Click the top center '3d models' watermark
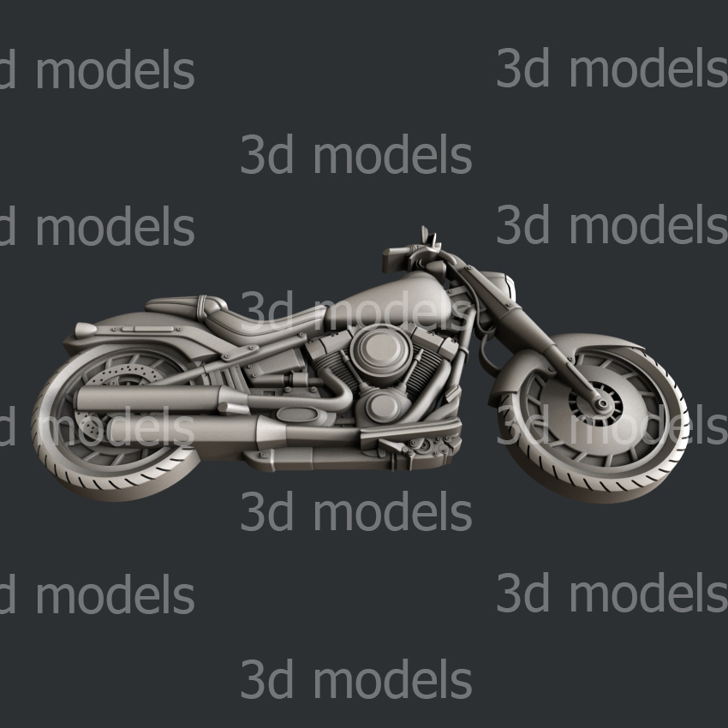728x728 pixels. (356, 154)
